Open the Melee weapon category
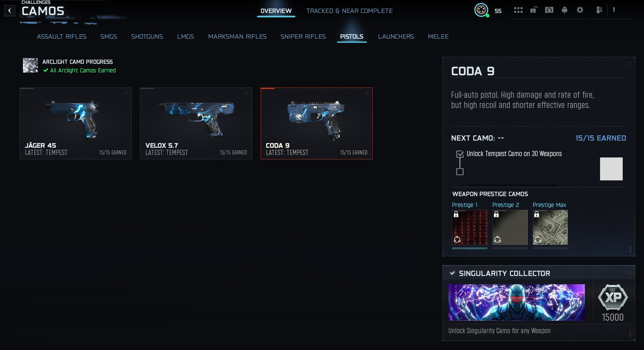The width and height of the screenshot is (644, 350). click(438, 36)
